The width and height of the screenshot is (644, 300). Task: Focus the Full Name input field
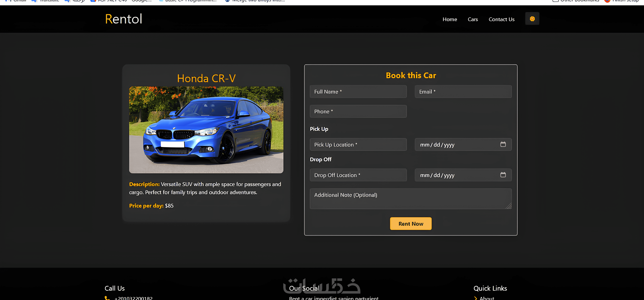[x=358, y=92]
